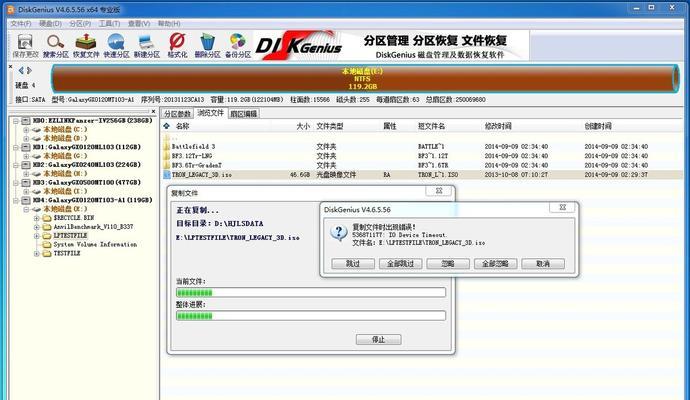The image size is (690, 400).
Task: Open the 分区(P) menu
Action: point(80,23)
